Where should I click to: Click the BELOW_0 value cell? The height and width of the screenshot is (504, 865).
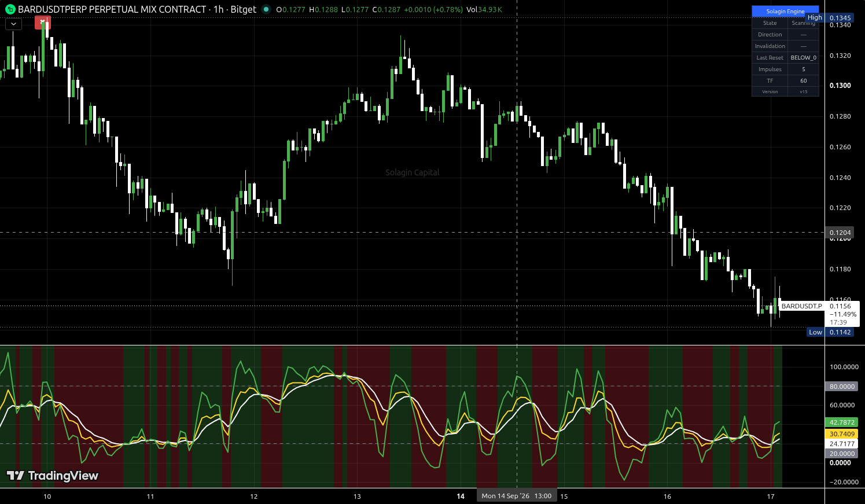pos(804,58)
